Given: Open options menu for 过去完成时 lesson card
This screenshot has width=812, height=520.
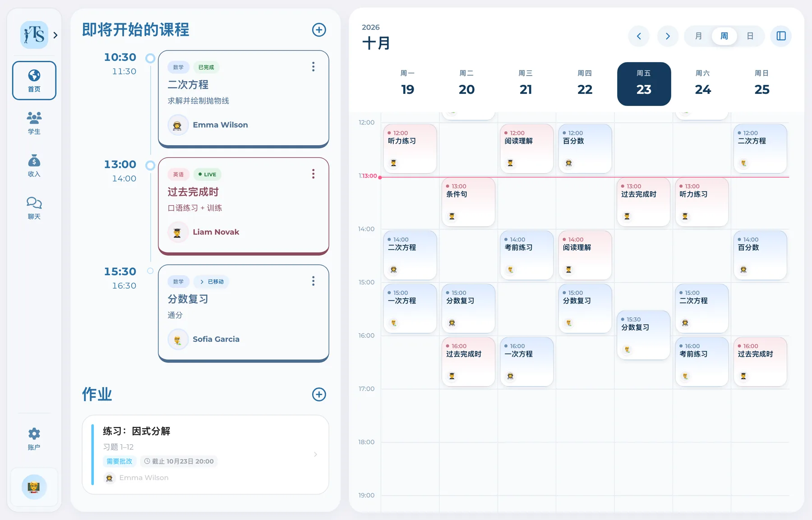Looking at the screenshot, I should click(x=313, y=174).
